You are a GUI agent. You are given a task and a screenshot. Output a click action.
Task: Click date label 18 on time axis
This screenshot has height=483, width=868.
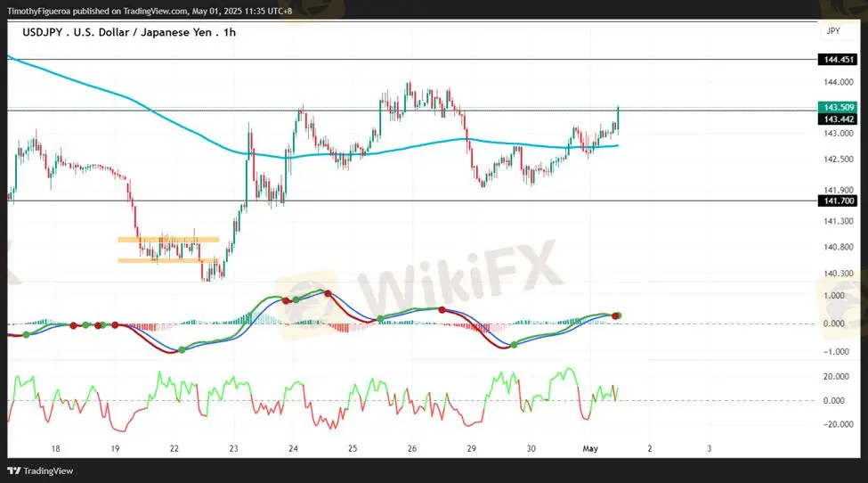tap(56, 448)
